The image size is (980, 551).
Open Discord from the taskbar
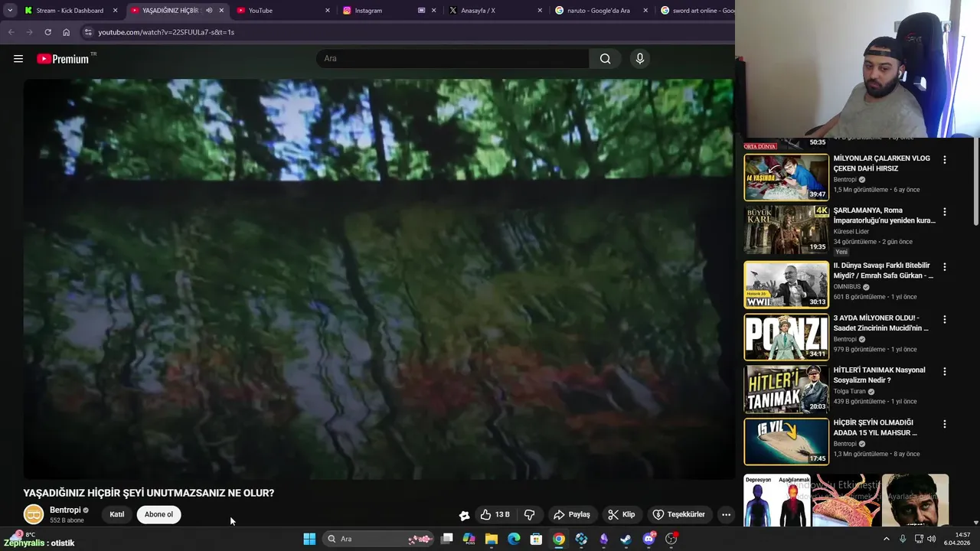(x=648, y=539)
